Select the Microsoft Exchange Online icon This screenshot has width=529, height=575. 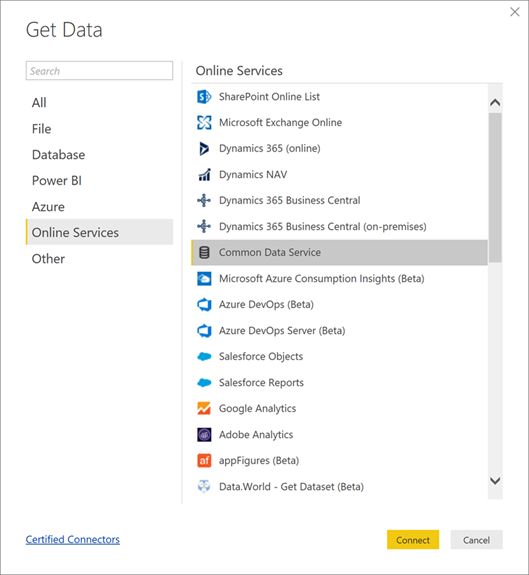pyautogui.click(x=204, y=122)
